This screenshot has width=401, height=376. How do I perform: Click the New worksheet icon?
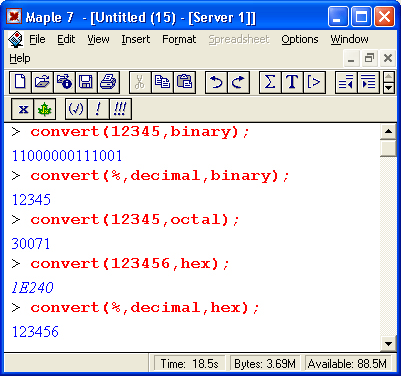(20, 82)
